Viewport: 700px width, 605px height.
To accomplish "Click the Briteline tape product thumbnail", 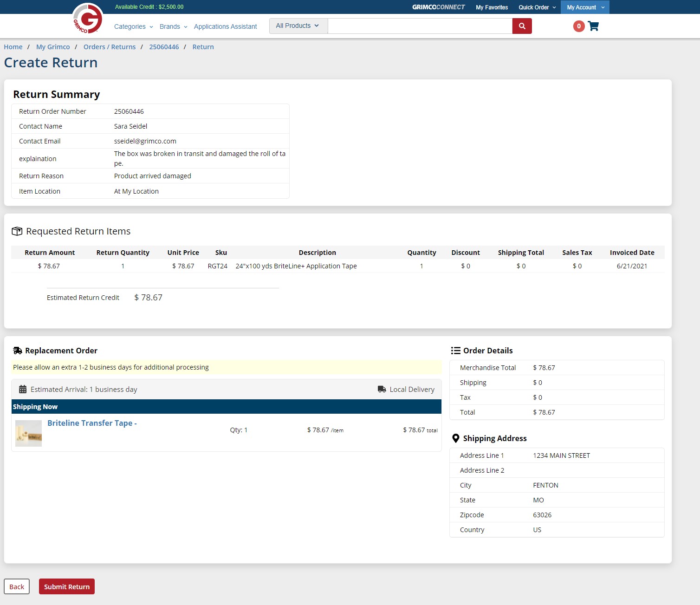I will coord(29,433).
